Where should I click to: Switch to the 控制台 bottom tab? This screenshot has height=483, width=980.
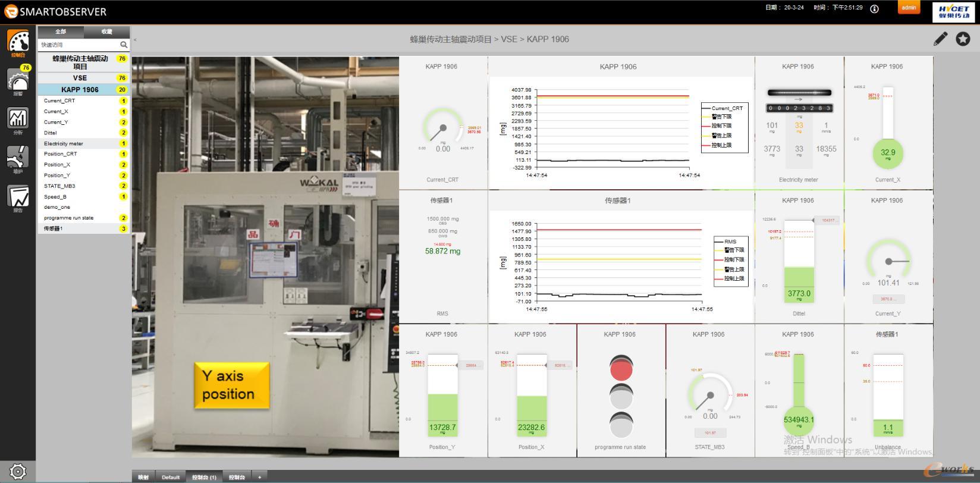(x=237, y=477)
